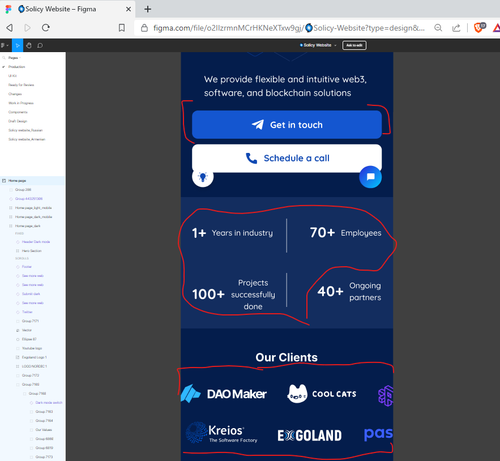Open Brave Shields lion icon

(x=479, y=28)
